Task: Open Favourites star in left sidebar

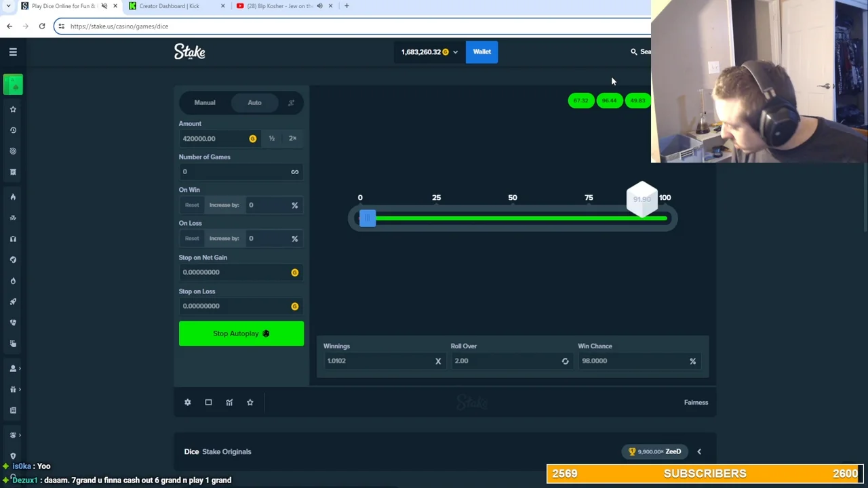Action: pos(13,109)
